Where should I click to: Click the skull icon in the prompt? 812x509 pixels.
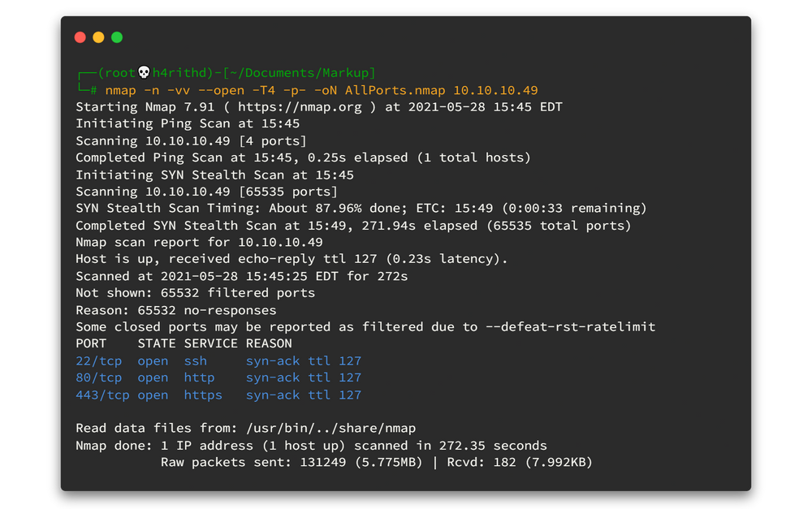coord(145,73)
